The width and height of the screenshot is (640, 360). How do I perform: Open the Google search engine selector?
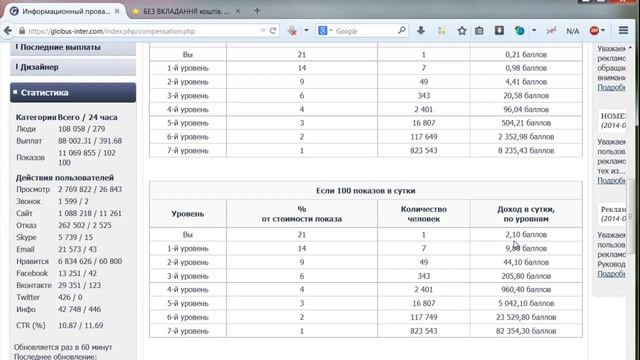click(x=325, y=31)
